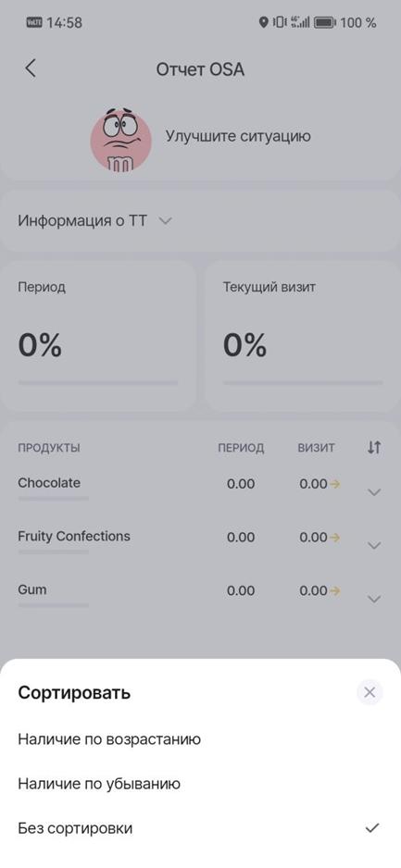401x868 pixels.
Task: Open the Период 0% card
Action: (x=98, y=336)
